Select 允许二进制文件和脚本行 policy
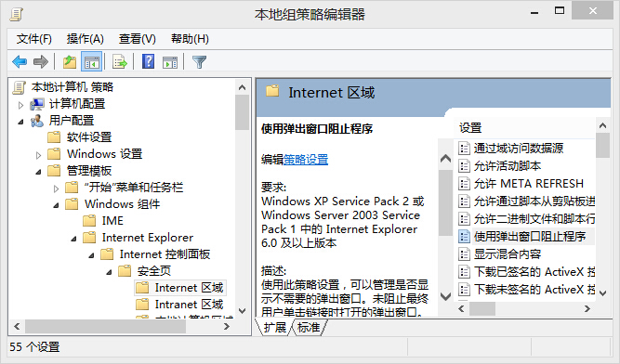This screenshot has width=620, height=364. pos(534,219)
